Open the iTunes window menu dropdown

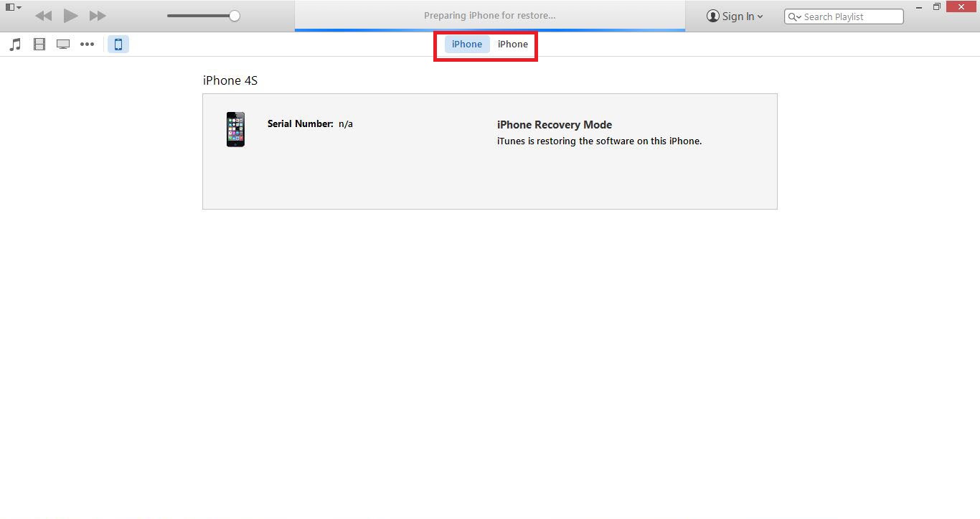pyautogui.click(x=14, y=7)
